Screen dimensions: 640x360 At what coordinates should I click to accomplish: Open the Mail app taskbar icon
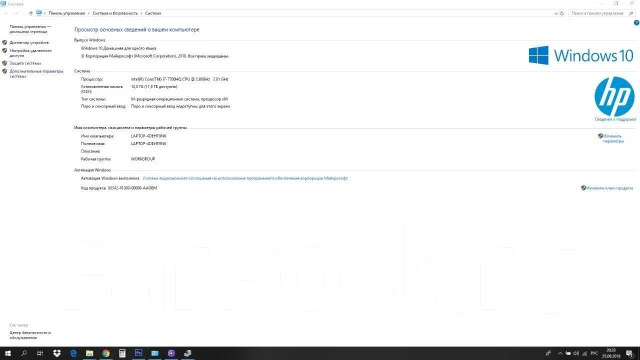(155, 353)
